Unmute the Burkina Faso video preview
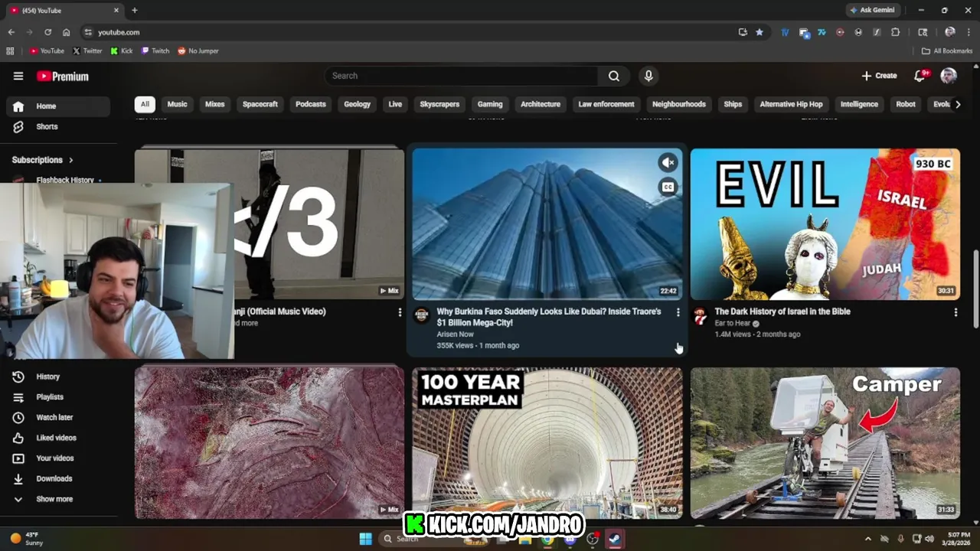 [668, 162]
